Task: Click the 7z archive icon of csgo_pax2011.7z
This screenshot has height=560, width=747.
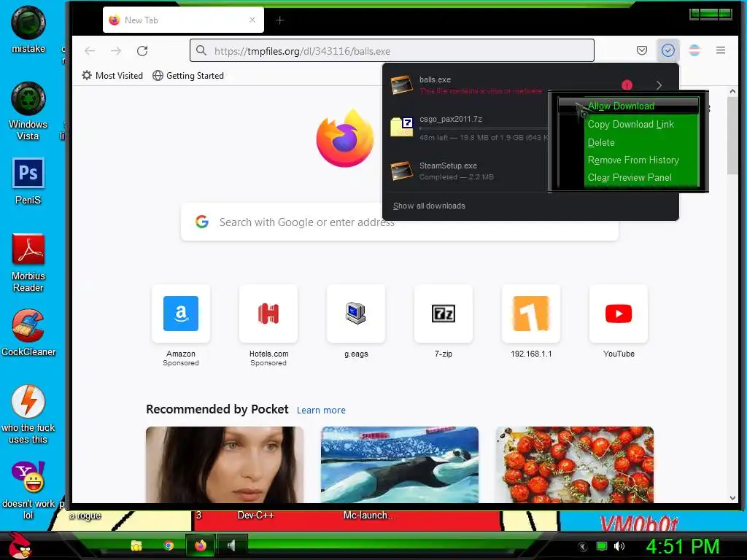Action: (402, 127)
